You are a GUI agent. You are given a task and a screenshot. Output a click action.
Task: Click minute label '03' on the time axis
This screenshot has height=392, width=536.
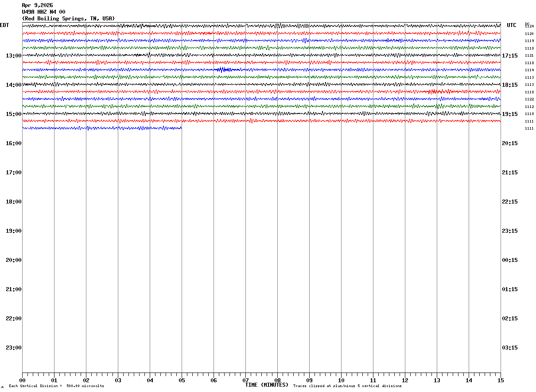[118, 380]
